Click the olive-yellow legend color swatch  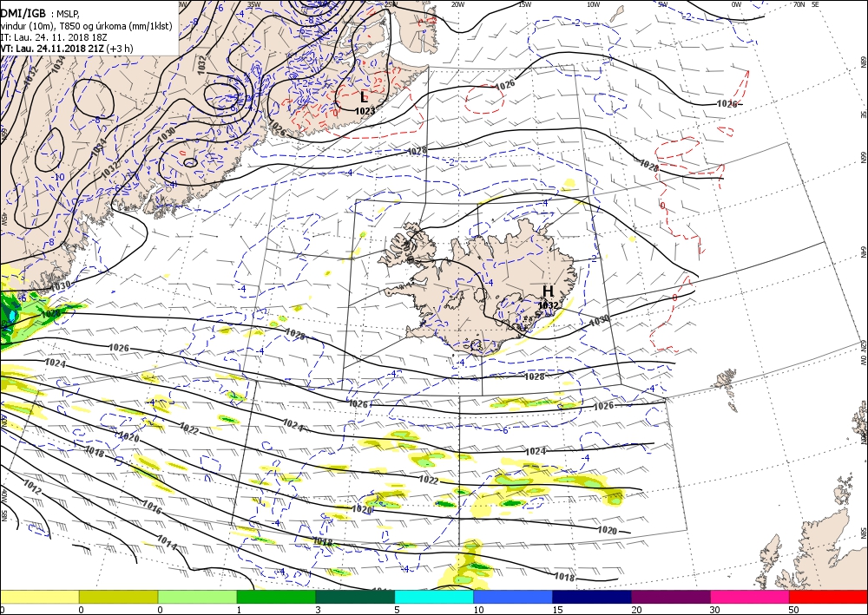pos(118,597)
